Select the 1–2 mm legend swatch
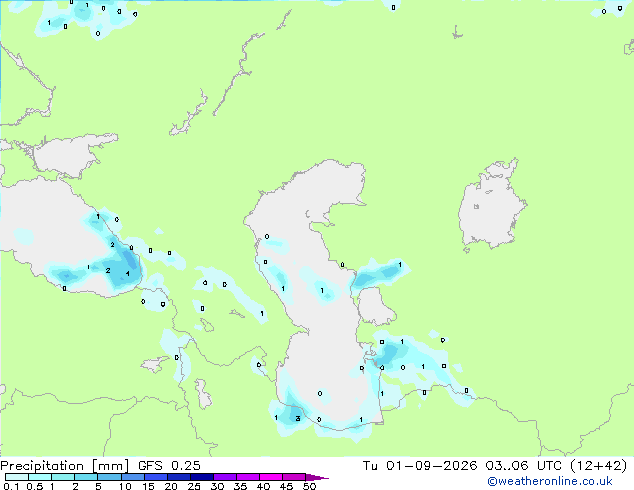The image size is (634, 490). coord(63,477)
